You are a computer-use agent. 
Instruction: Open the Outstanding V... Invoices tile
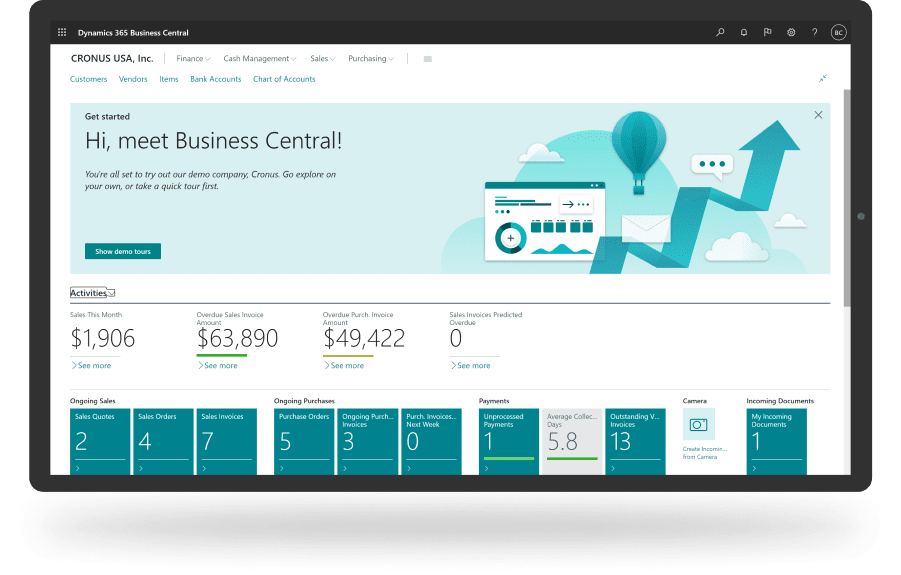636,441
